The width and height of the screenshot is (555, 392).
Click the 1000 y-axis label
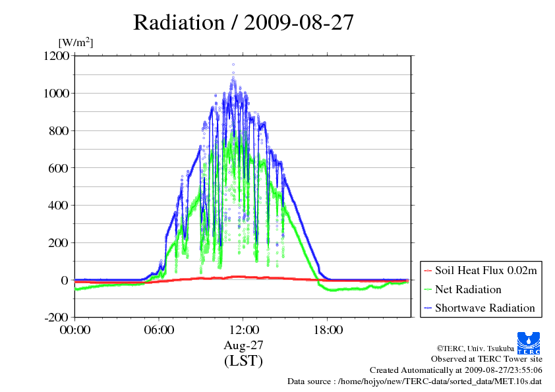tap(56, 93)
